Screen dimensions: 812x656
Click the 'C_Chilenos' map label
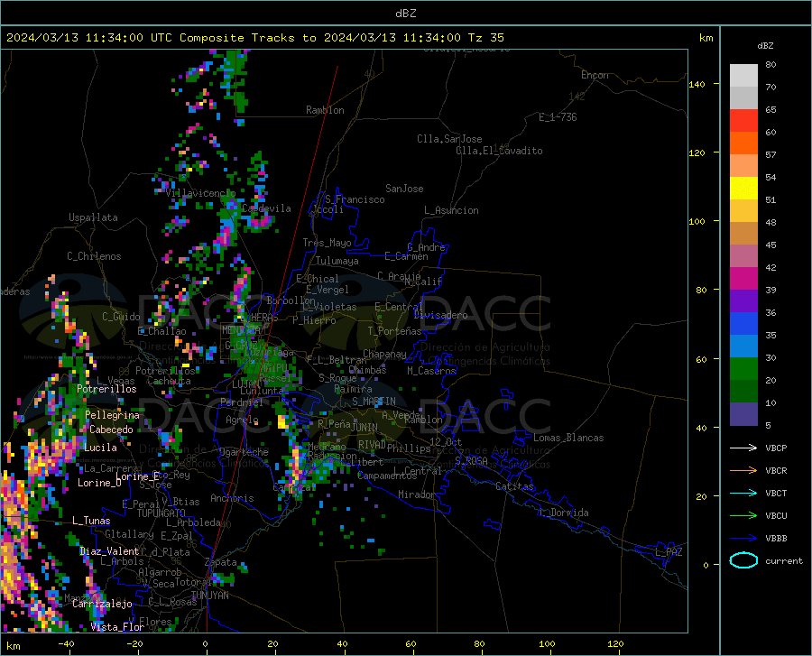pyautogui.click(x=94, y=256)
